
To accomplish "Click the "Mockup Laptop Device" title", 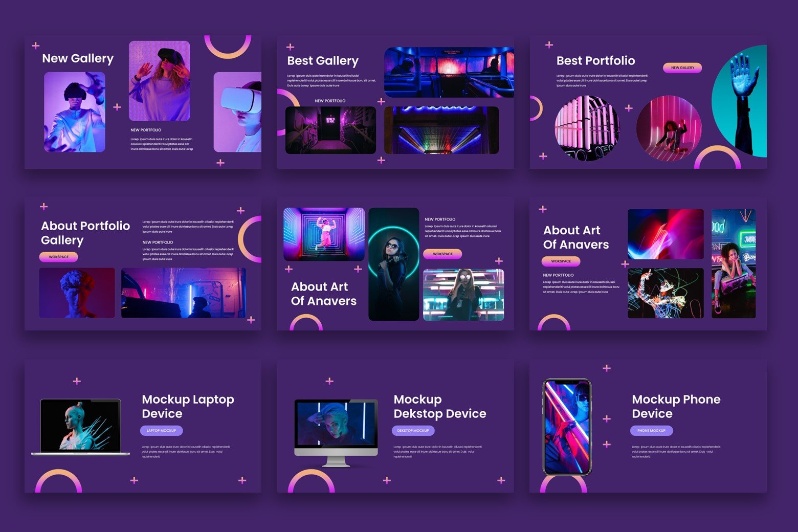I will (x=188, y=406).
